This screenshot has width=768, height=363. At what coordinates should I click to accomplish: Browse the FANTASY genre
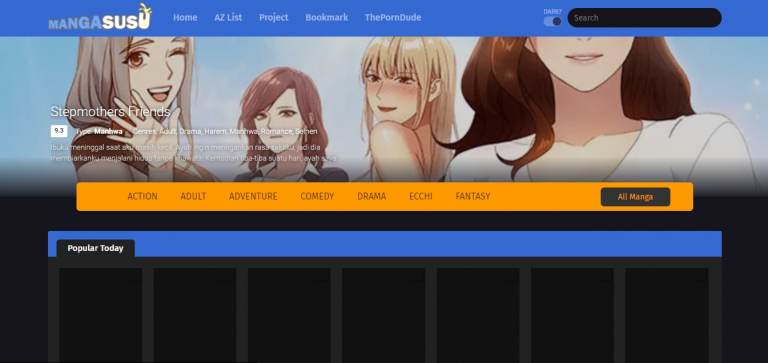point(473,196)
